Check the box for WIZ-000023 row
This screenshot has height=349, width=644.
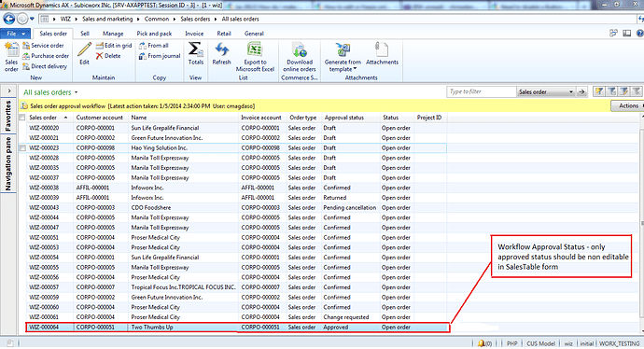point(22,147)
